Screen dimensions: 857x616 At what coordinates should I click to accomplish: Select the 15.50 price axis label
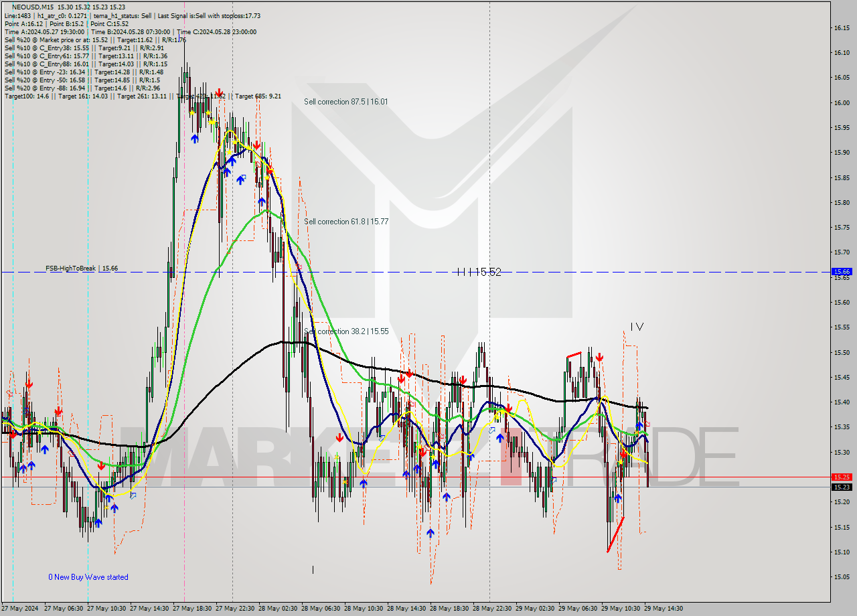point(842,352)
